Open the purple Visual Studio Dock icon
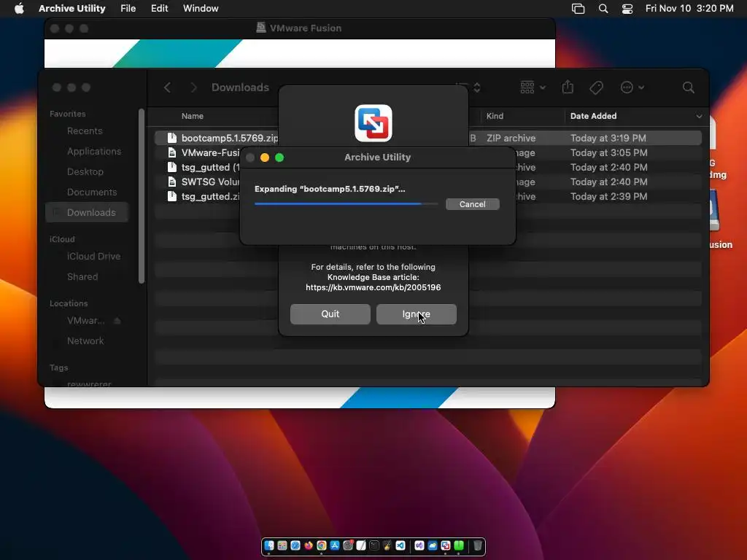The height and width of the screenshot is (560, 747). click(419, 545)
